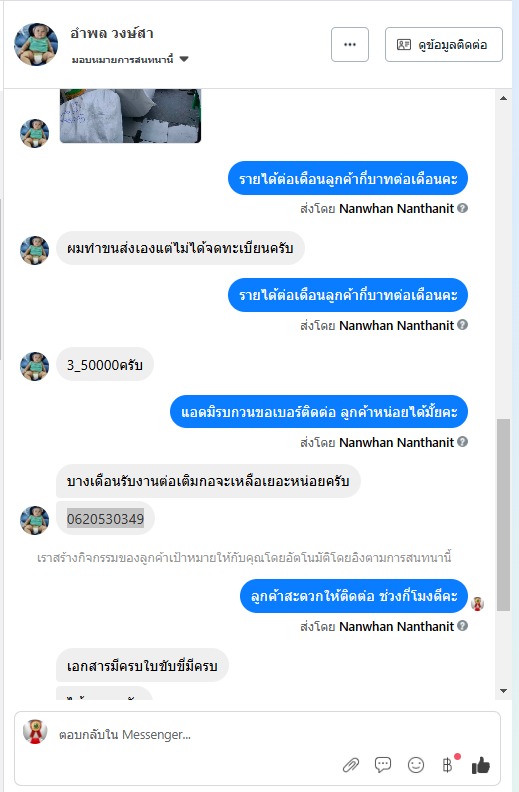
Task: Click the baht payment request icon
Action: (448, 765)
